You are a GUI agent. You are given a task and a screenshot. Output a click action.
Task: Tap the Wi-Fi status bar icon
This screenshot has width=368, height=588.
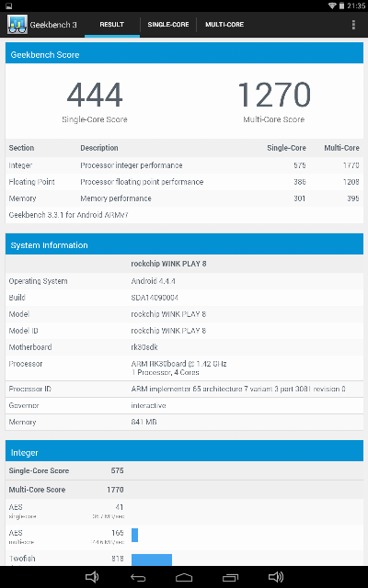332,6
